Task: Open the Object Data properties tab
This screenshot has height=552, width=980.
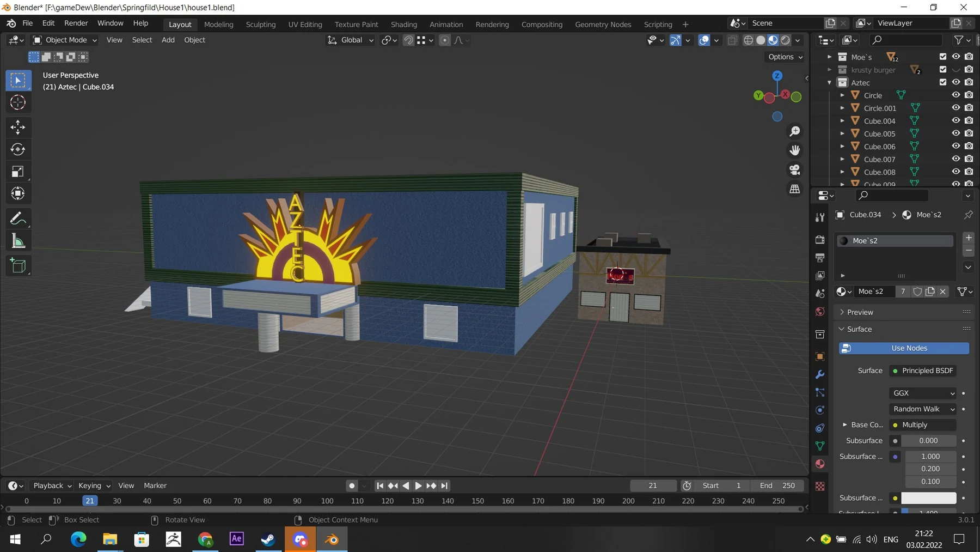Action: click(820, 446)
